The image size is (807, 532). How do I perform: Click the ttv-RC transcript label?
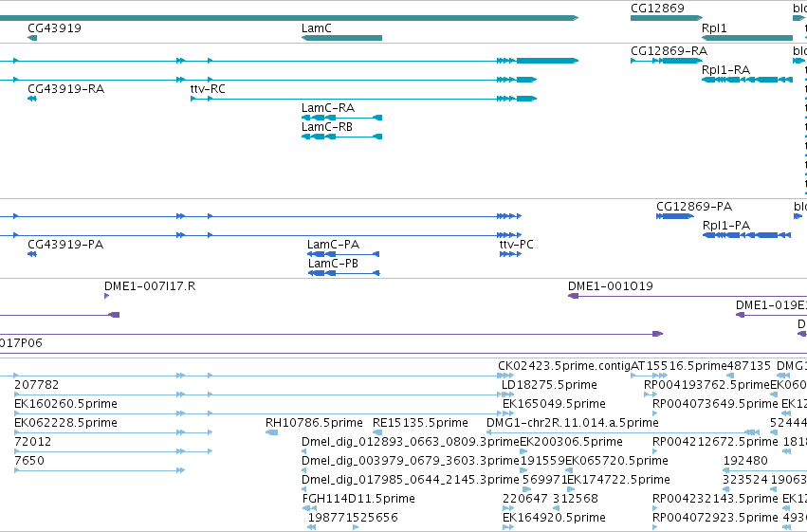(208, 89)
